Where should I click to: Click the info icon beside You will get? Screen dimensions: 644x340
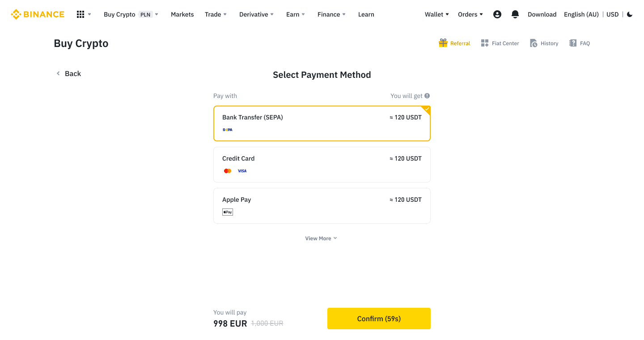[427, 96]
